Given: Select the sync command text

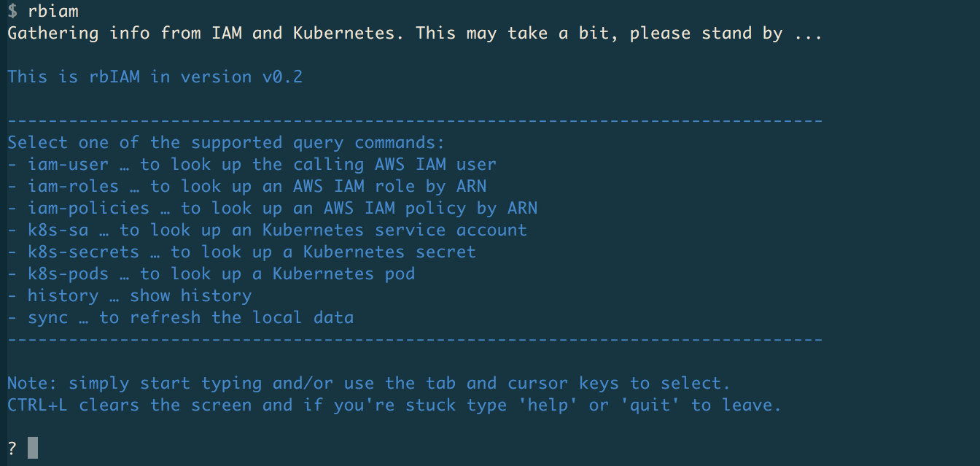Looking at the screenshot, I should (47, 318).
